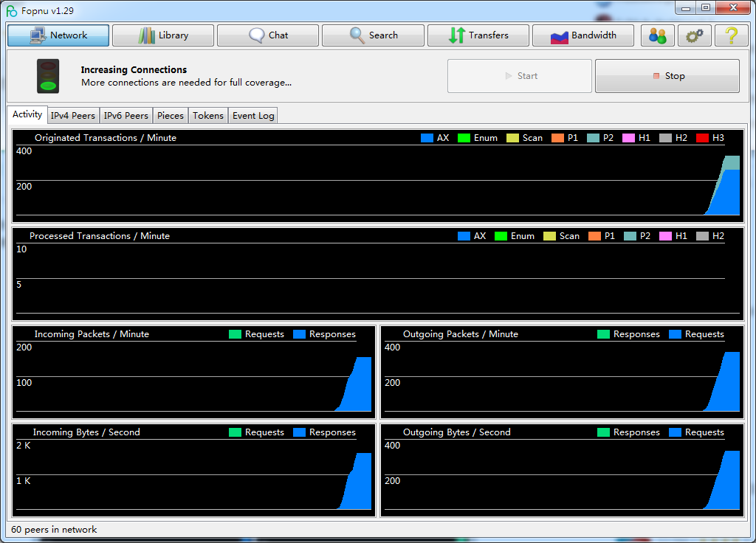This screenshot has height=543, width=756.
Task: Switch to the Tokens tab
Action: pyautogui.click(x=208, y=116)
